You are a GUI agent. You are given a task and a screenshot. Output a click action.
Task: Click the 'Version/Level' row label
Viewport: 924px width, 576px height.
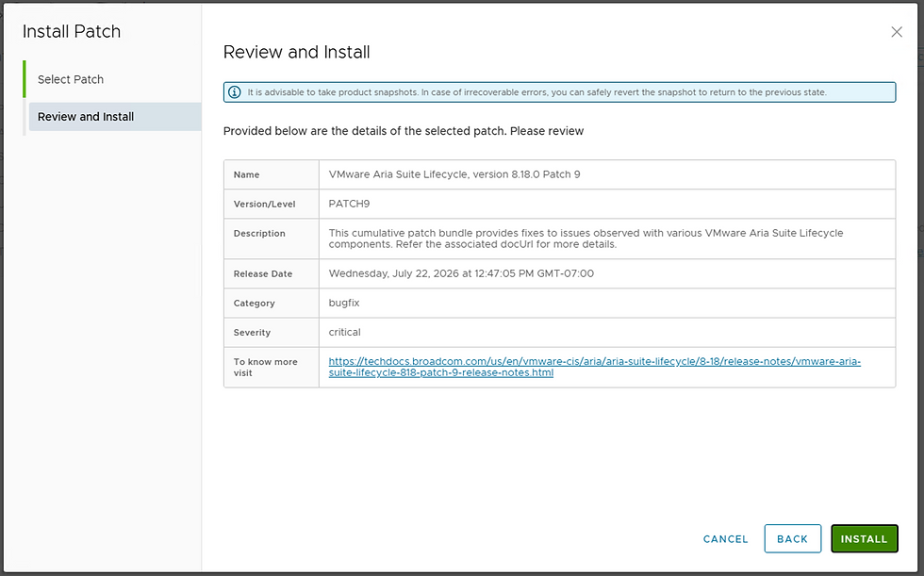point(265,205)
